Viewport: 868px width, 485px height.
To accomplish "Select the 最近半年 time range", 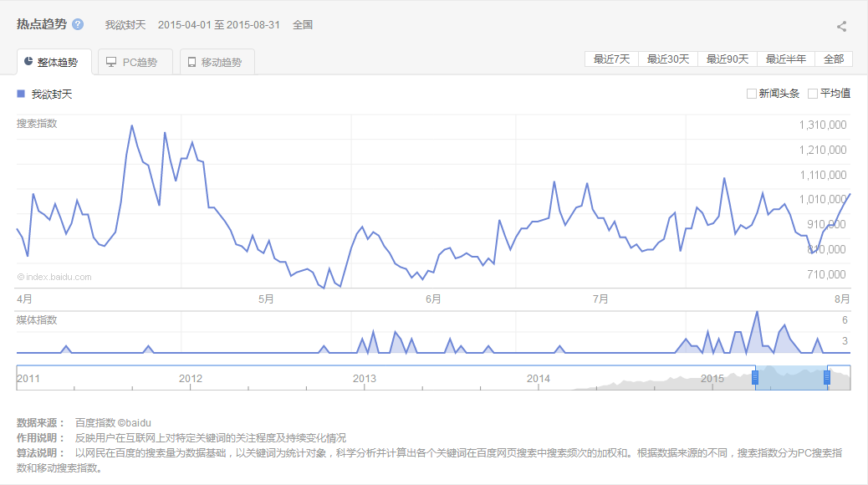I will pyautogui.click(x=785, y=59).
